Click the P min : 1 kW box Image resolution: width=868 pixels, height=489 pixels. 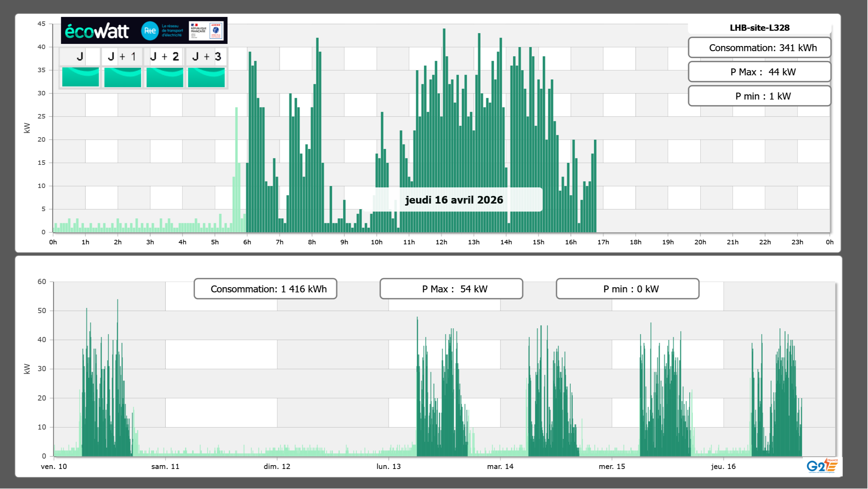tap(759, 96)
